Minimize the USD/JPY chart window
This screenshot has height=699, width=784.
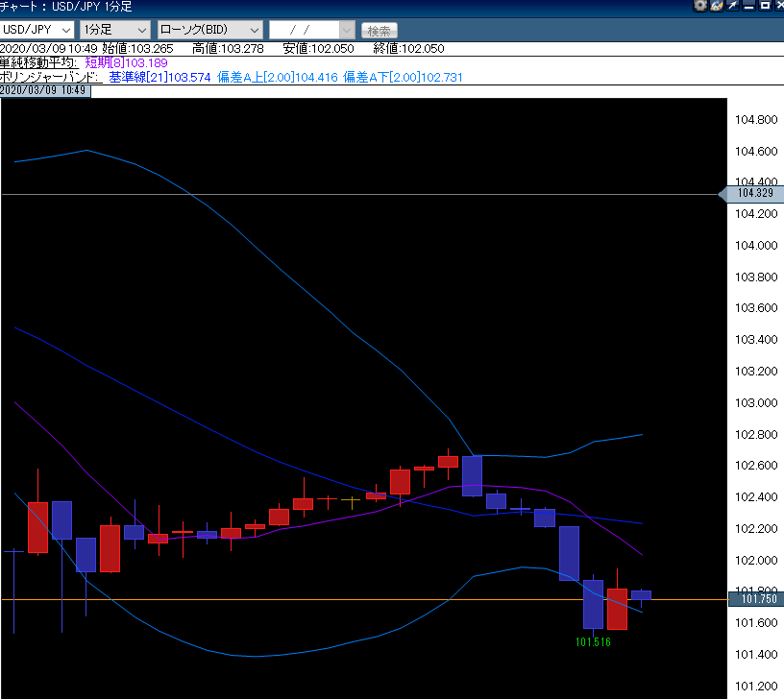pos(748,6)
